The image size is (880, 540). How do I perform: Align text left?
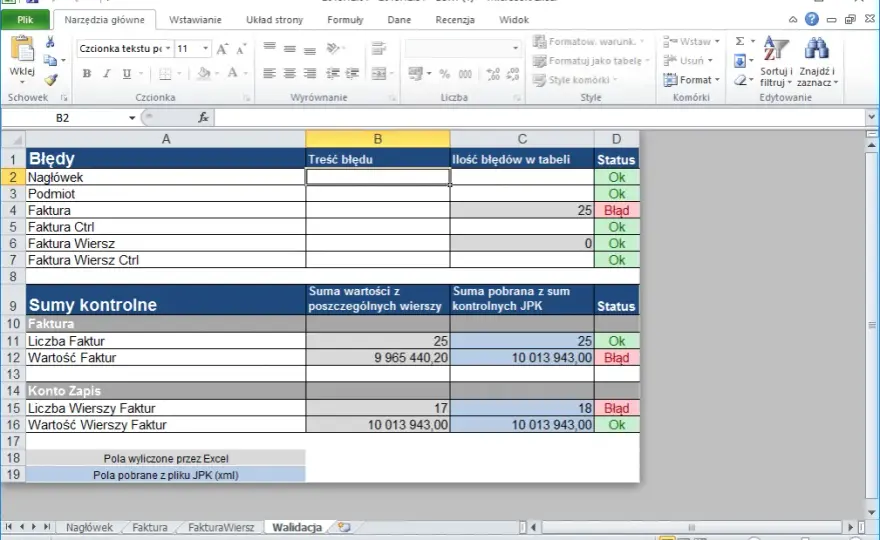269,74
